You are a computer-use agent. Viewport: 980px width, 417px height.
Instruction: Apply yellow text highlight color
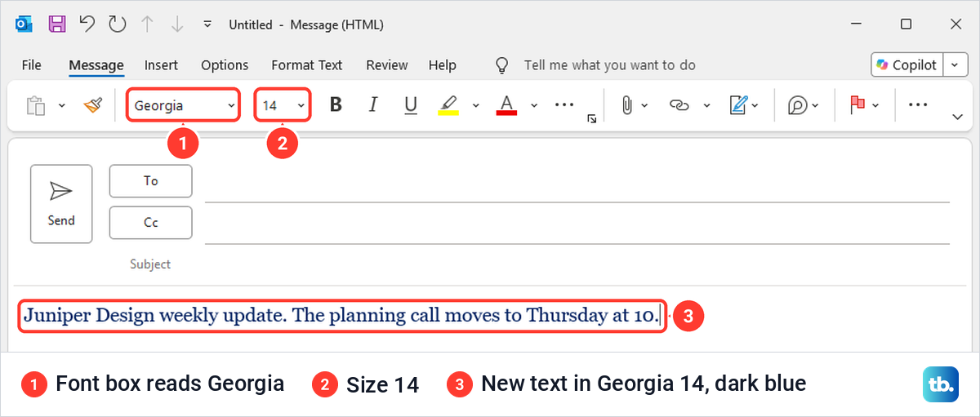[x=448, y=105]
